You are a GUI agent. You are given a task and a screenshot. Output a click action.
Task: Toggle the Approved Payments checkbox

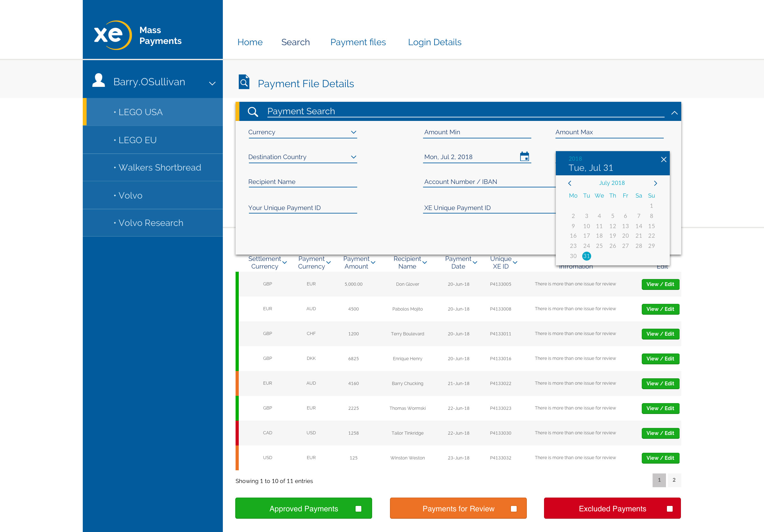358,509
